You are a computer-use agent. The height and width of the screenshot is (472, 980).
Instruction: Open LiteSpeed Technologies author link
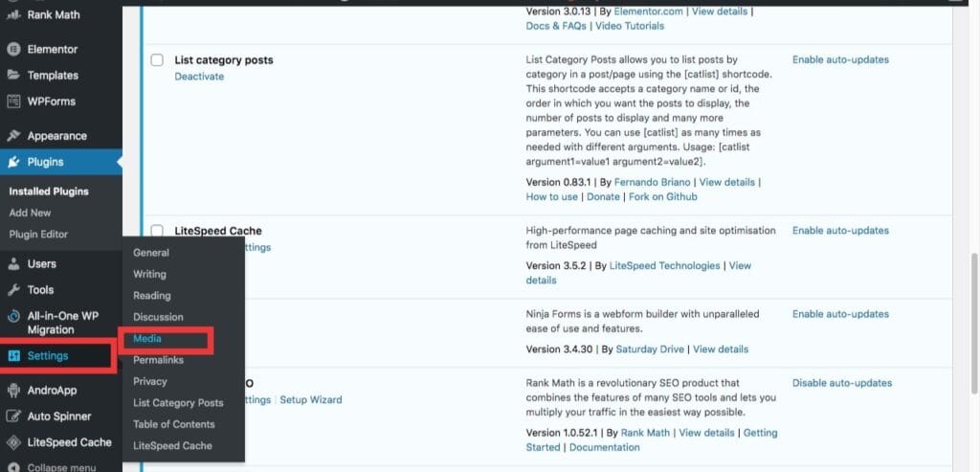pyautogui.click(x=664, y=266)
